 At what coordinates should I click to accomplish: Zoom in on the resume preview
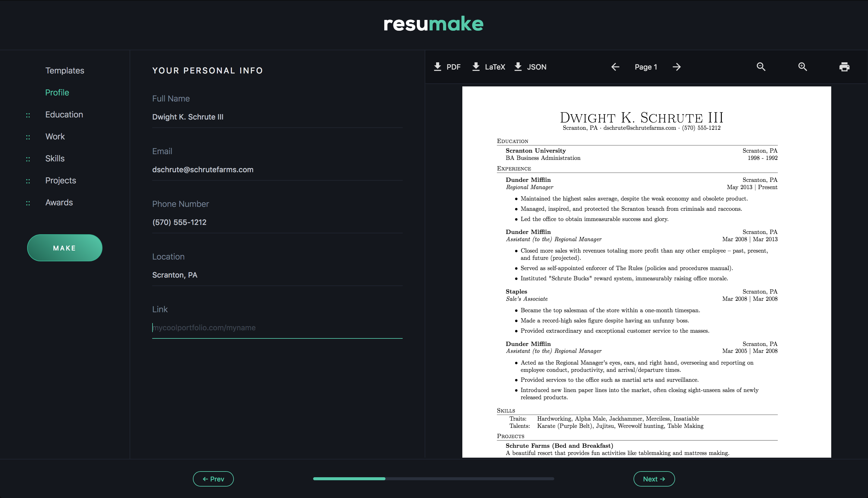[x=802, y=67]
